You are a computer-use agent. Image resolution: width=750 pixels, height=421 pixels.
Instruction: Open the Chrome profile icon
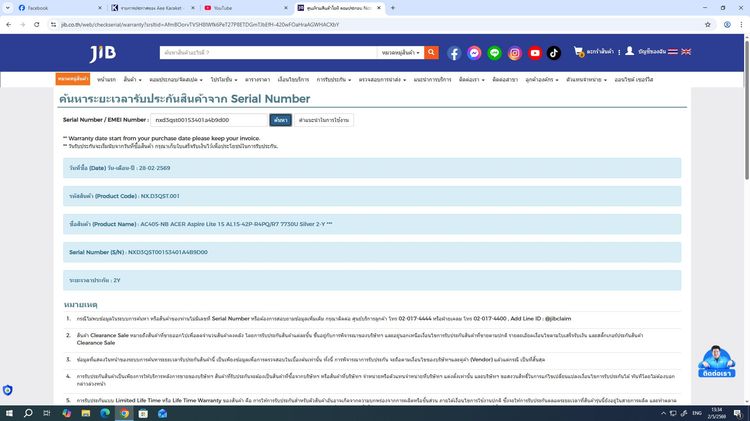pyautogui.click(x=727, y=24)
